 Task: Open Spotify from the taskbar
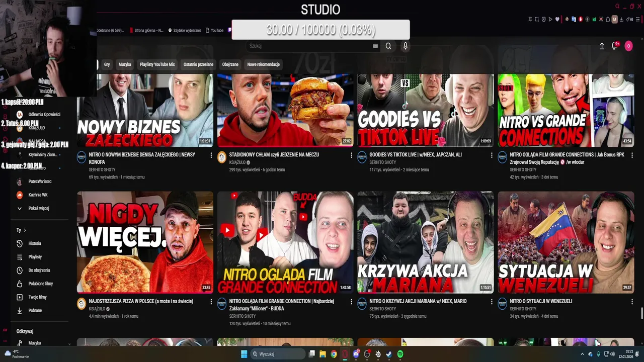click(400, 354)
